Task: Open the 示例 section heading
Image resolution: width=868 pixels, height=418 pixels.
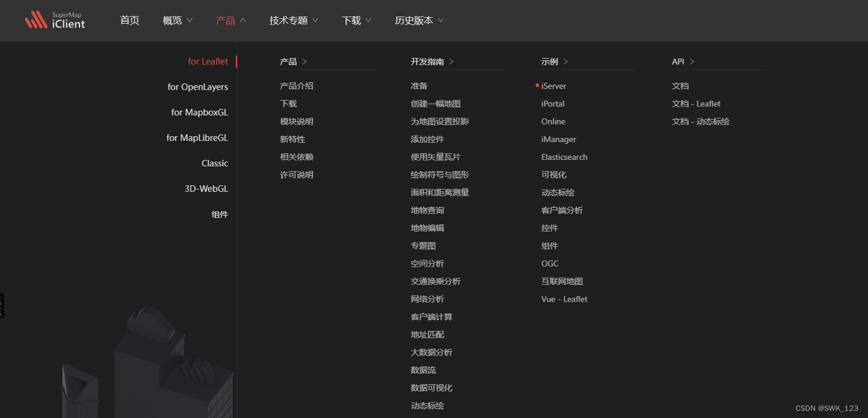Action: [x=555, y=62]
